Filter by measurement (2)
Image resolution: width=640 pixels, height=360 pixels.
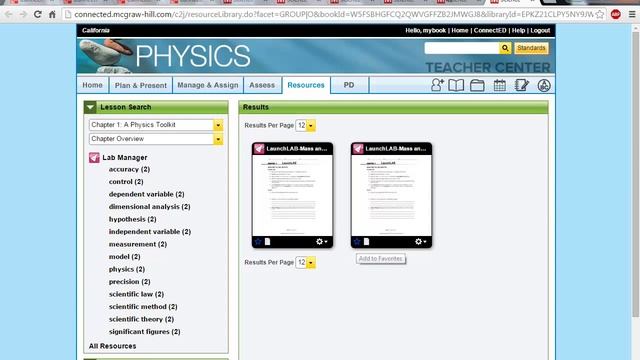click(138, 244)
